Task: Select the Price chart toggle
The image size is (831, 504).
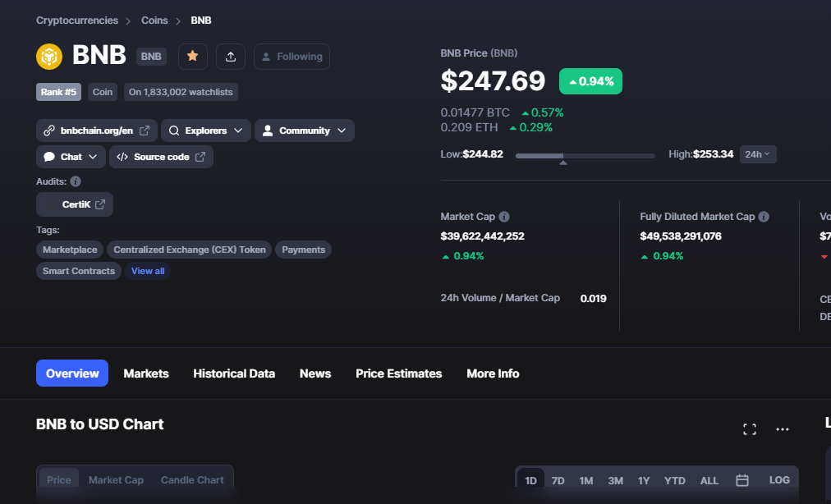Action: (59, 479)
